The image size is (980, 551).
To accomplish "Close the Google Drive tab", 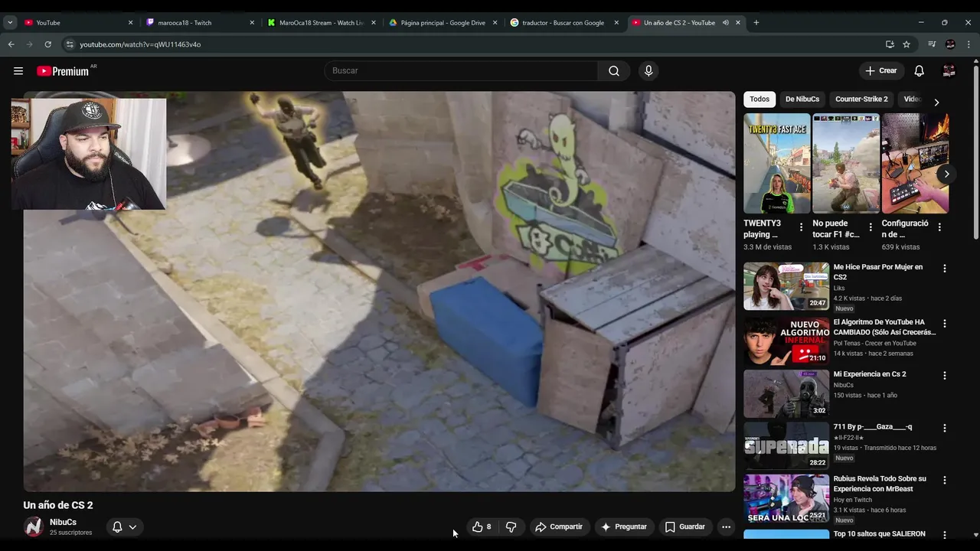I will tap(495, 22).
